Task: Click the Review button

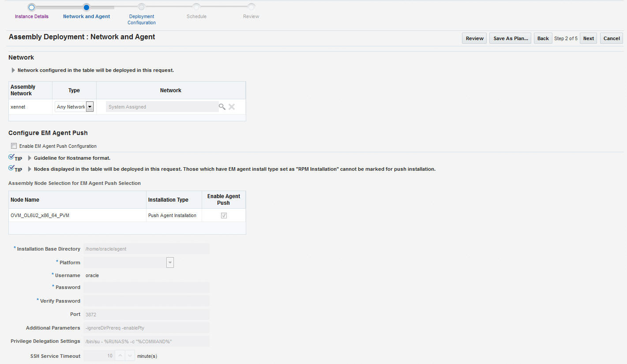Action: pyautogui.click(x=474, y=38)
